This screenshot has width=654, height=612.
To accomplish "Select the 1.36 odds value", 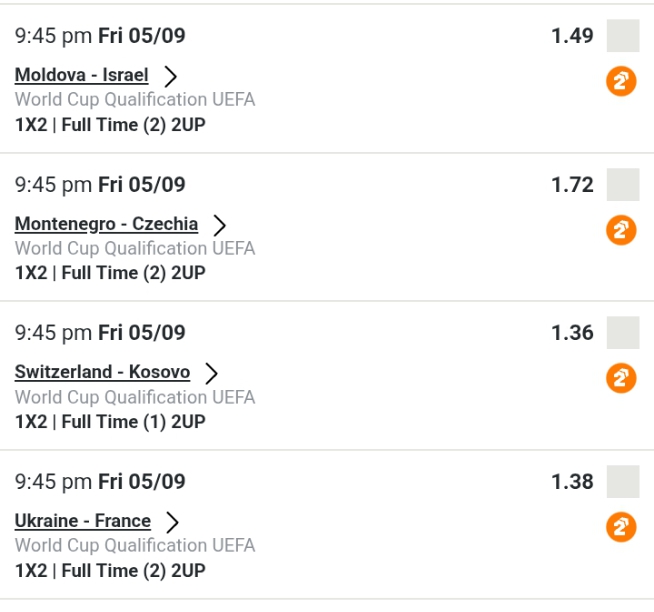I will coord(572,333).
